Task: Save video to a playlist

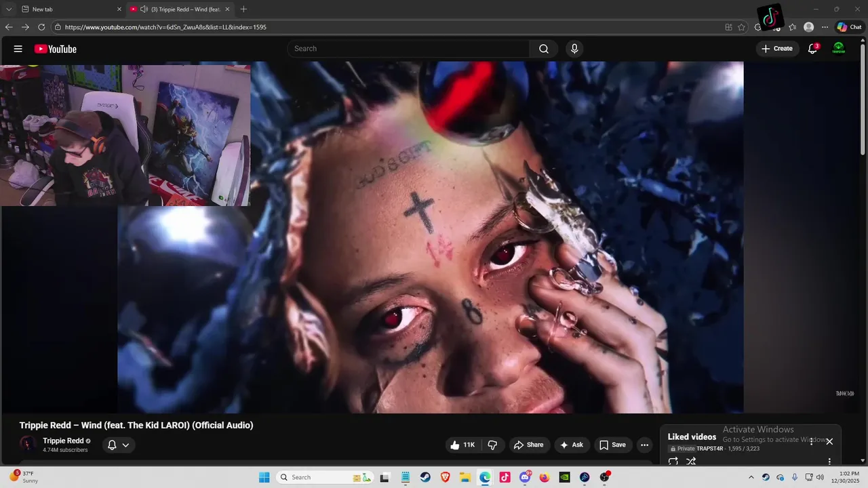Action: click(x=612, y=445)
